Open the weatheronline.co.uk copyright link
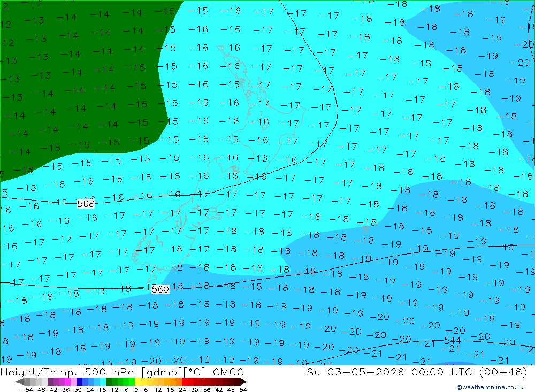 (490, 387)
